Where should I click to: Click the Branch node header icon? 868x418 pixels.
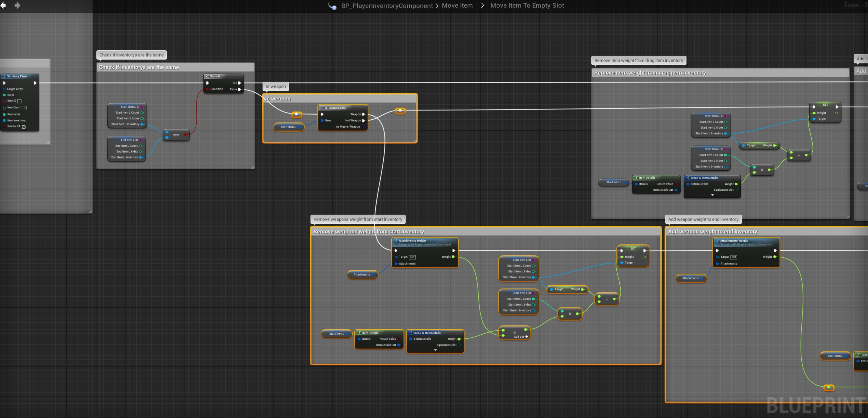click(x=208, y=76)
